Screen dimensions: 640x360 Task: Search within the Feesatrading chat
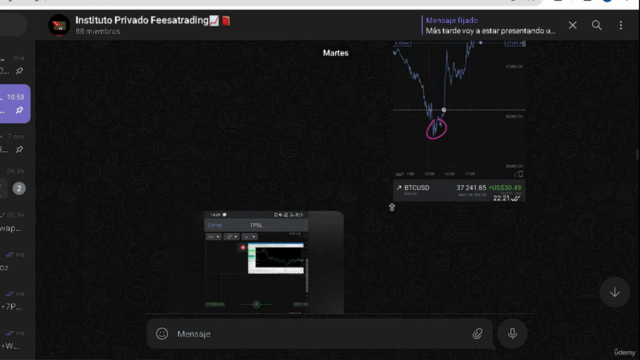tap(596, 25)
